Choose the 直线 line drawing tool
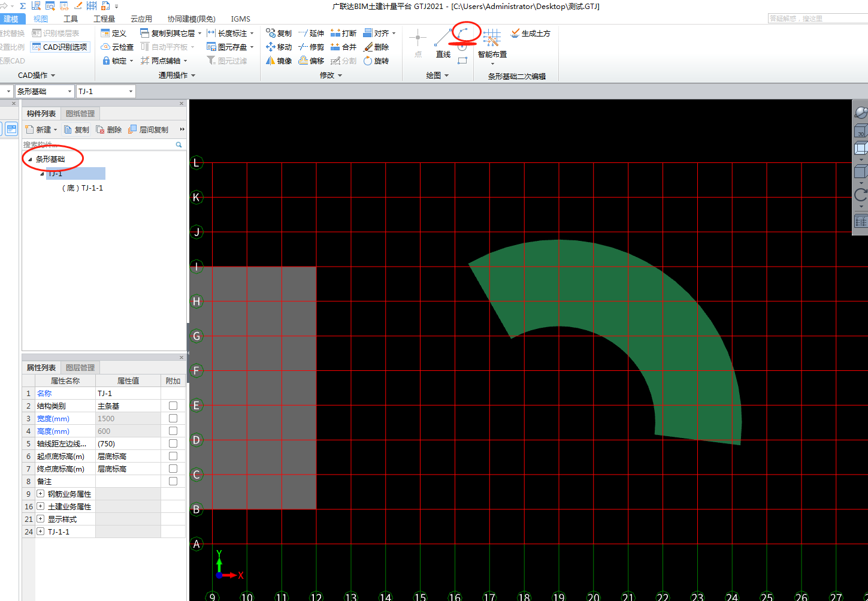 [443, 44]
